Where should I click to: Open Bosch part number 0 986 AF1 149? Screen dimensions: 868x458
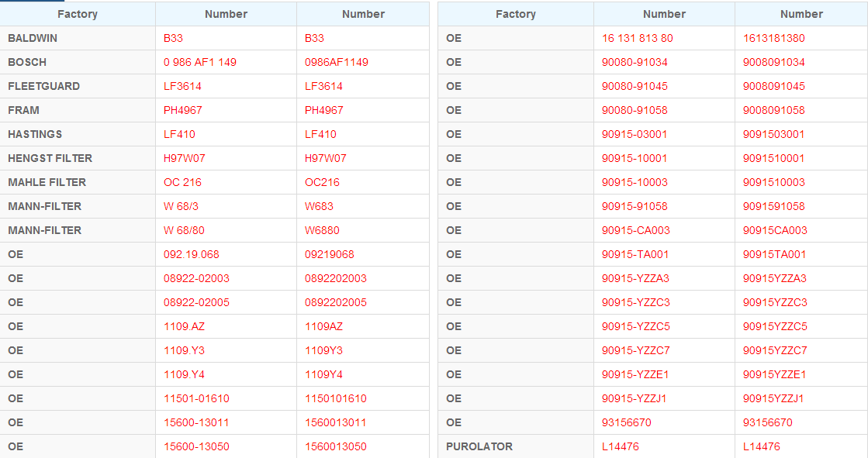[x=200, y=62]
